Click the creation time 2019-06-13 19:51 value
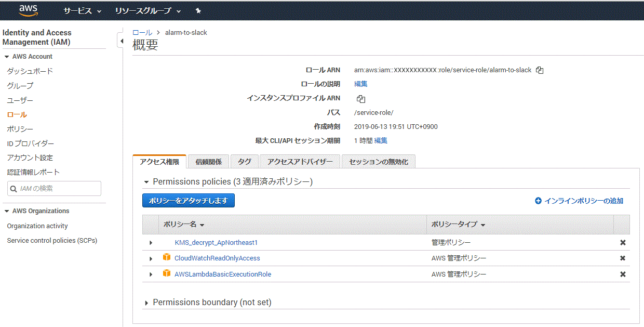 [x=396, y=126]
